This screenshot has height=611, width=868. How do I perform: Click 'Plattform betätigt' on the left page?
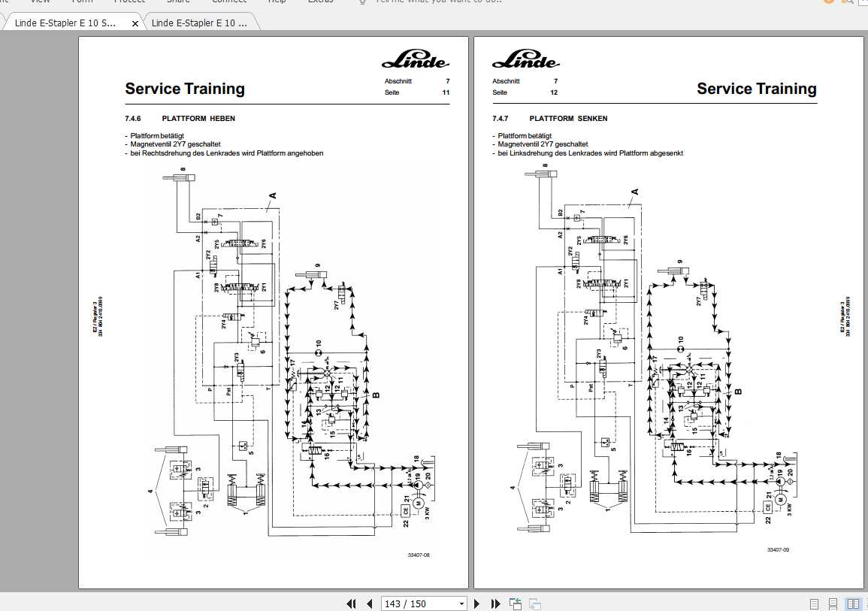click(156, 135)
